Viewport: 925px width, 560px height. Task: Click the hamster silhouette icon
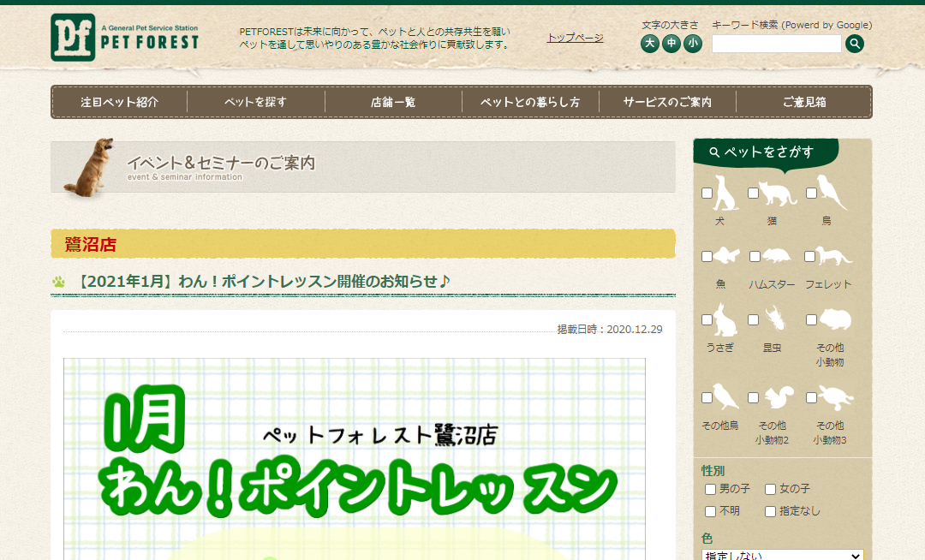pos(777,256)
